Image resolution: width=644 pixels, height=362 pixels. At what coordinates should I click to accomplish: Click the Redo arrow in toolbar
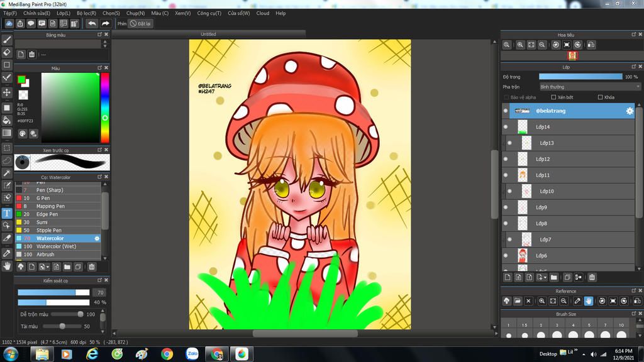coord(106,23)
